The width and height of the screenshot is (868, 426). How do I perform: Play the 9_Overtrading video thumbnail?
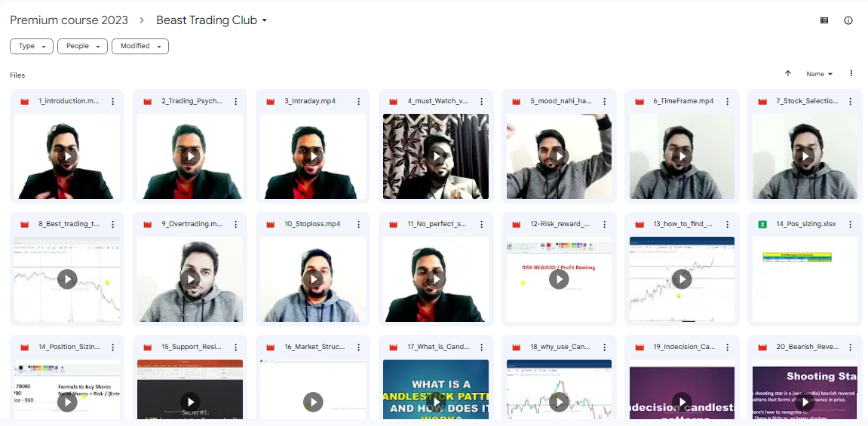(x=190, y=279)
